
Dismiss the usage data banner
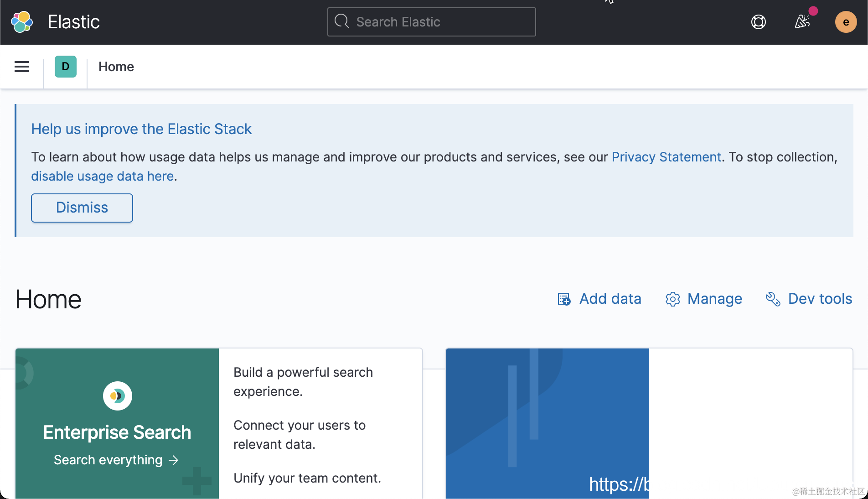(x=82, y=208)
